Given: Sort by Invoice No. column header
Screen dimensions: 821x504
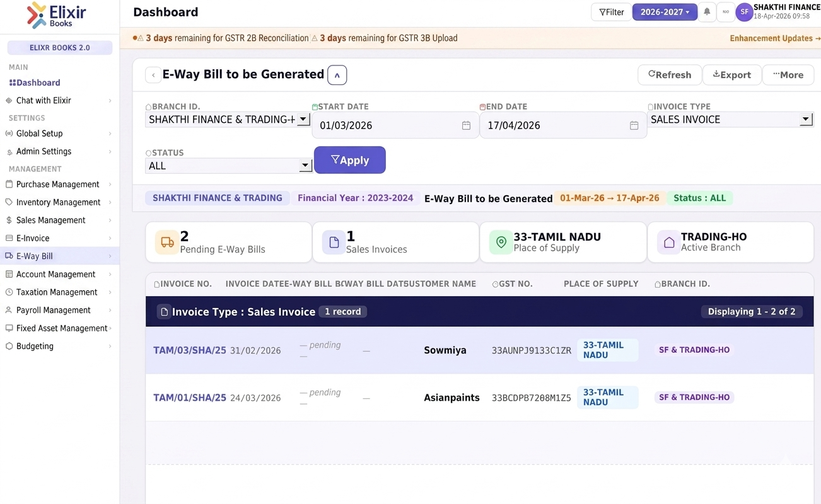Looking at the screenshot, I should (x=183, y=284).
